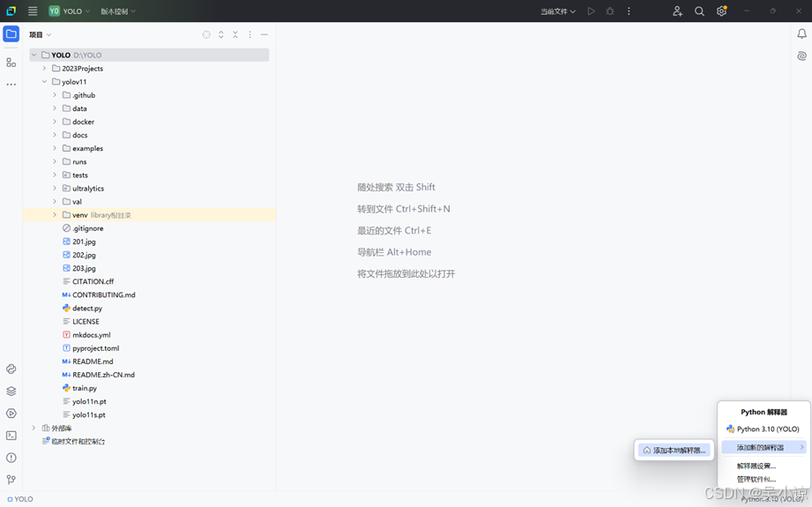Click YOLO status bar breadcrumb

coord(20,499)
